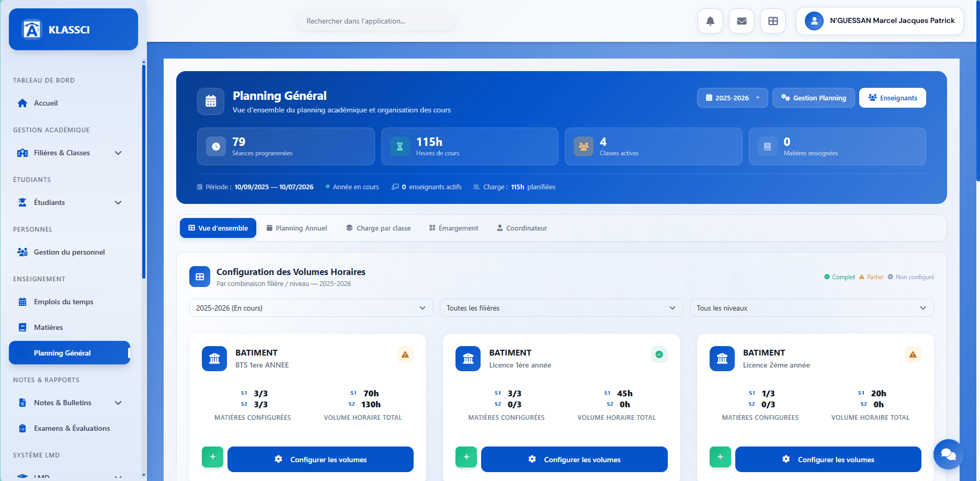Click the Enseignants button
Viewport: 980px width, 481px height.
[x=892, y=98]
